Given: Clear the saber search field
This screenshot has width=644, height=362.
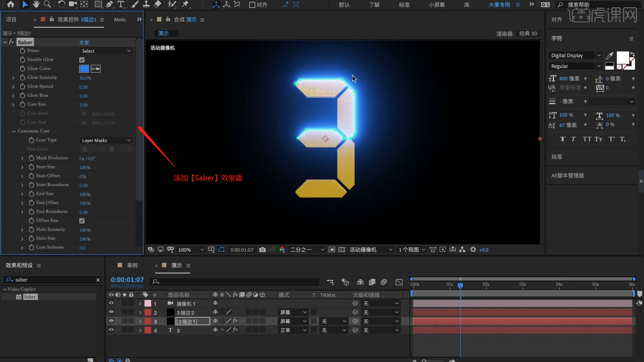Looking at the screenshot, I should (x=98, y=280).
